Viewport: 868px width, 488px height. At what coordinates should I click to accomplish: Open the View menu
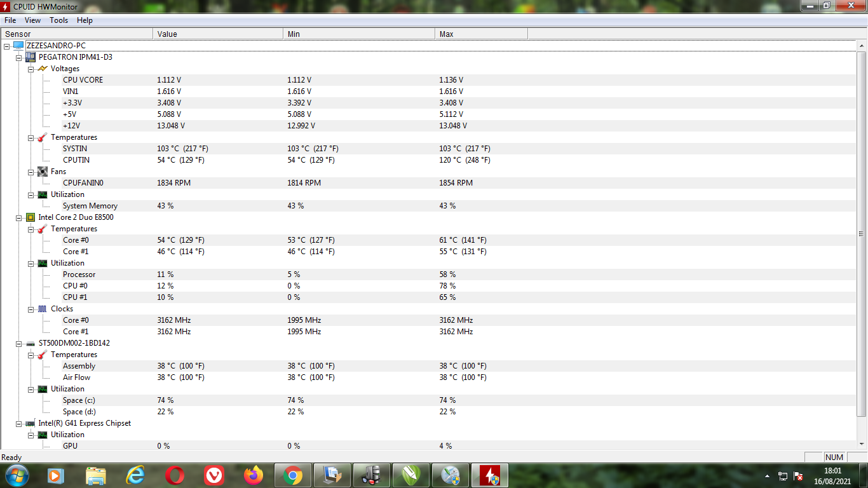32,20
